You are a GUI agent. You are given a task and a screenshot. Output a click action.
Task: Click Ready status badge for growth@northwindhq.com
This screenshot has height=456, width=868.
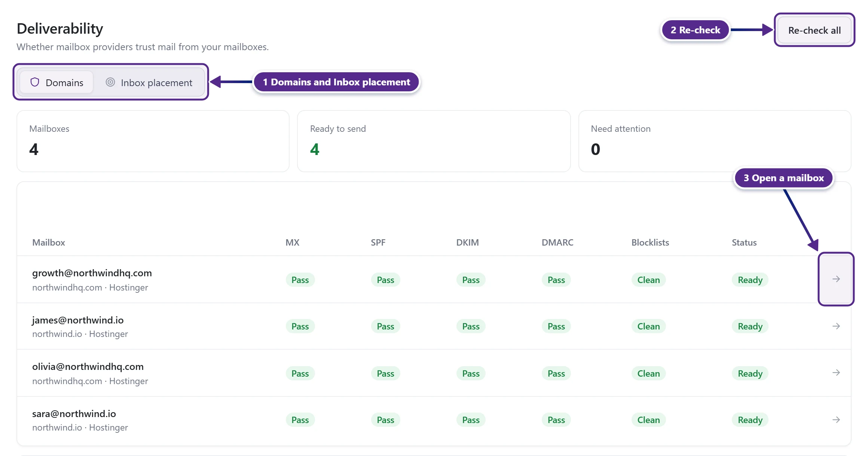[750, 280]
